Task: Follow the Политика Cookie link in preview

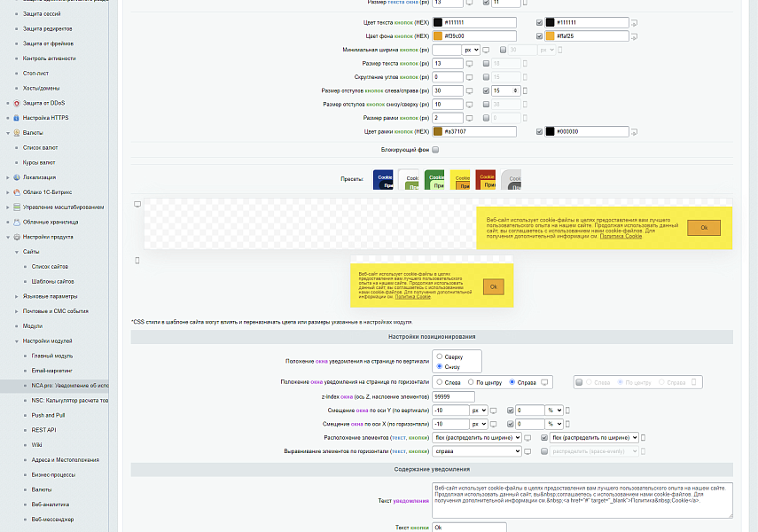Action: coord(621,237)
